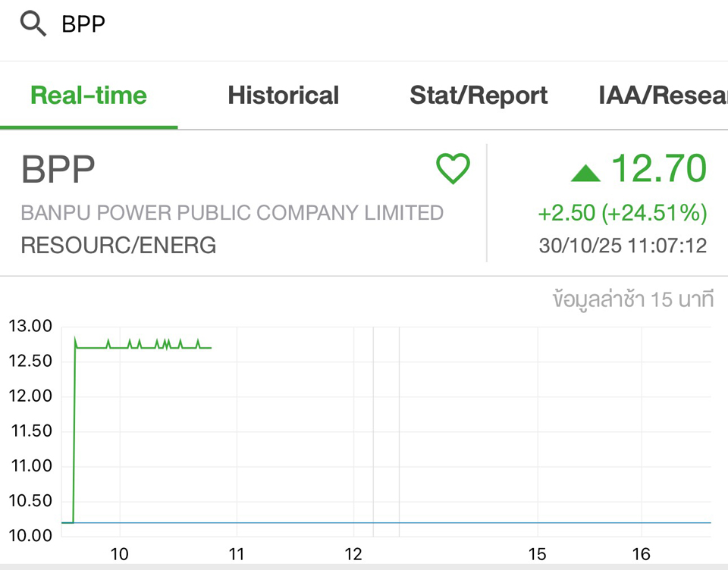Click the 30/10/25 11:07:12 timestamp
This screenshot has width=728, height=570.
pos(622,246)
